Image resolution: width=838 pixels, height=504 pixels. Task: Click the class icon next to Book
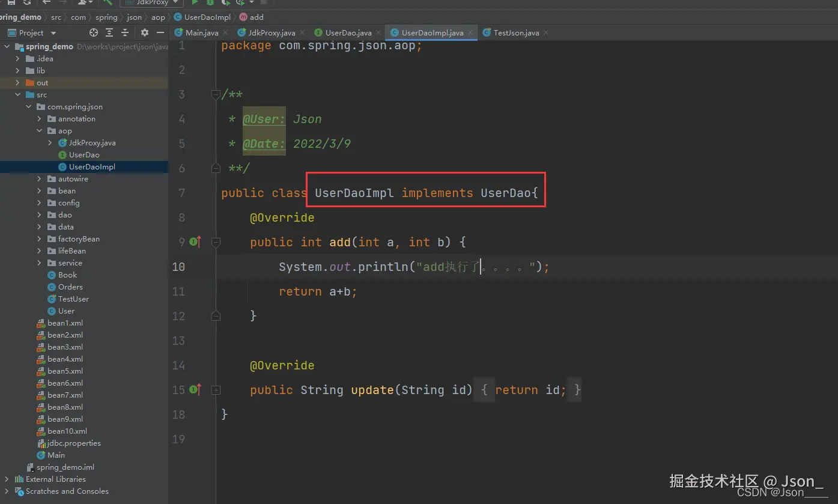(52, 275)
